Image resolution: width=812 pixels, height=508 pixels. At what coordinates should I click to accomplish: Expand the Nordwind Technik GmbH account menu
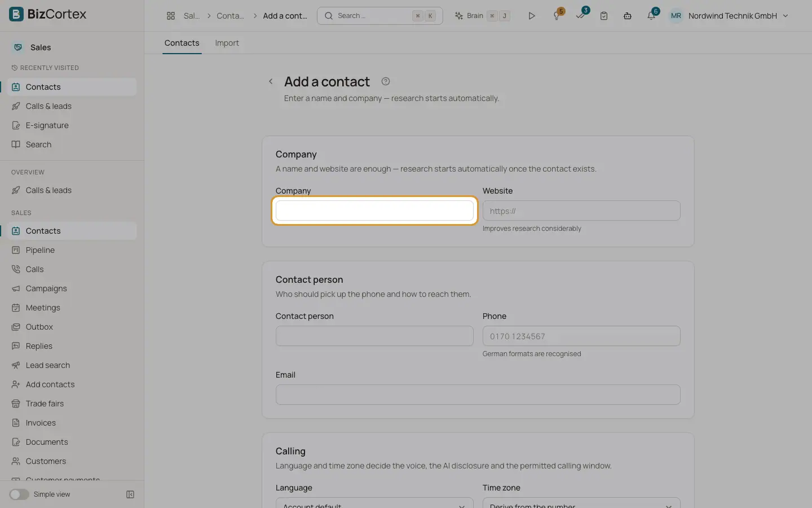[x=729, y=16]
